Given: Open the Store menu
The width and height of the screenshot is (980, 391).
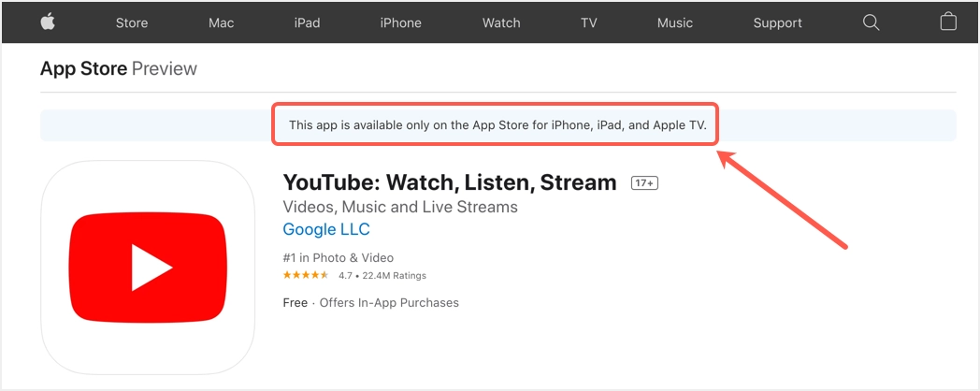Looking at the screenshot, I should [132, 22].
